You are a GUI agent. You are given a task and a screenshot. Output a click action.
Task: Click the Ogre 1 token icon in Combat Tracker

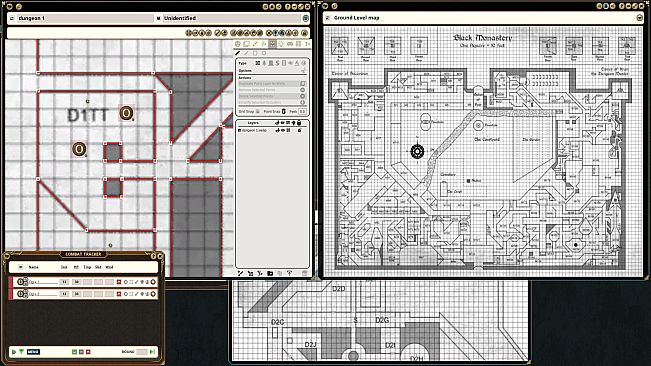[20, 282]
